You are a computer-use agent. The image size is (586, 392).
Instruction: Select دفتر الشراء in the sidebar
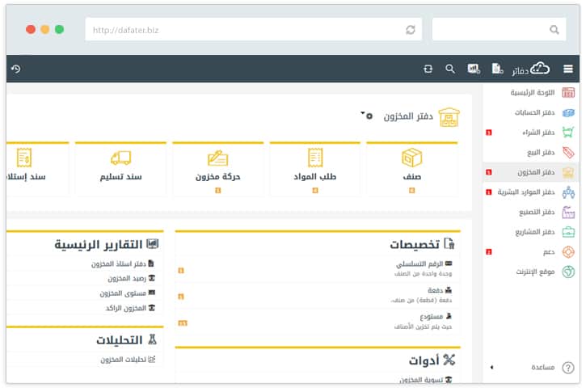tap(535, 132)
